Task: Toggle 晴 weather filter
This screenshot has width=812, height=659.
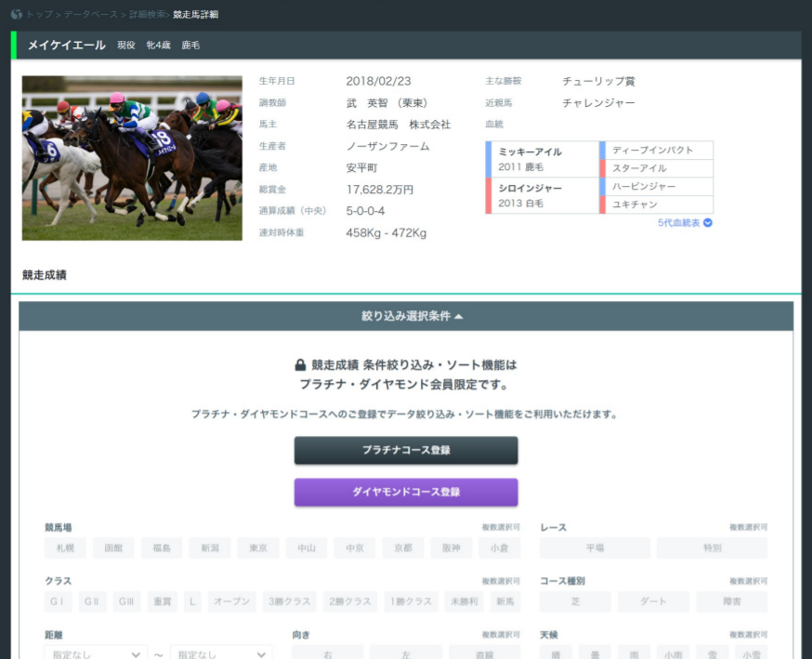Action: [x=556, y=652]
